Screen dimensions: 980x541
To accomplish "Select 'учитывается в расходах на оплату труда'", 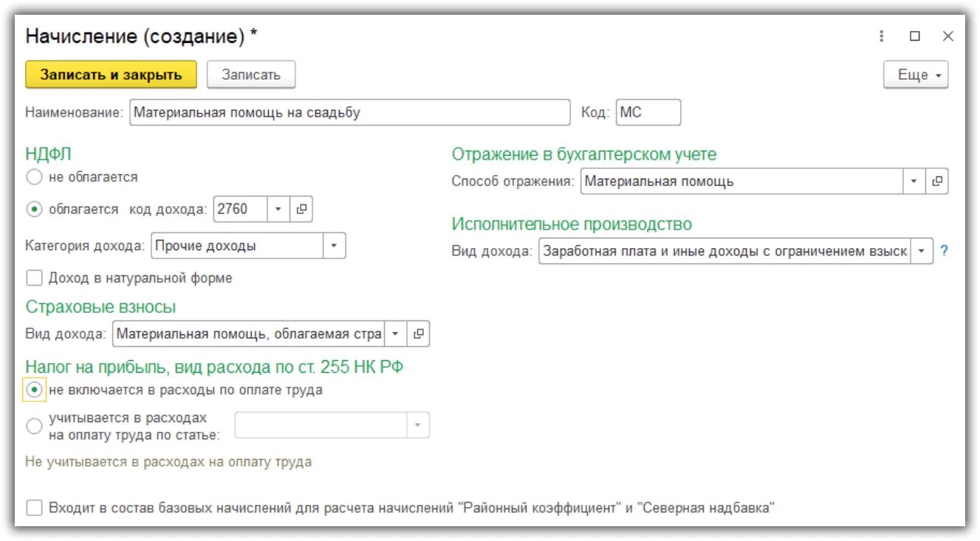I will [34, 426].
